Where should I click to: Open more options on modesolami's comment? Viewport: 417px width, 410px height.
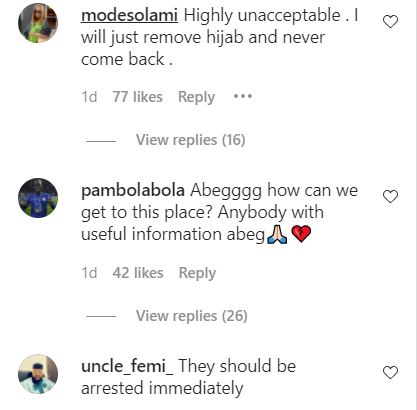coord(243,97)
